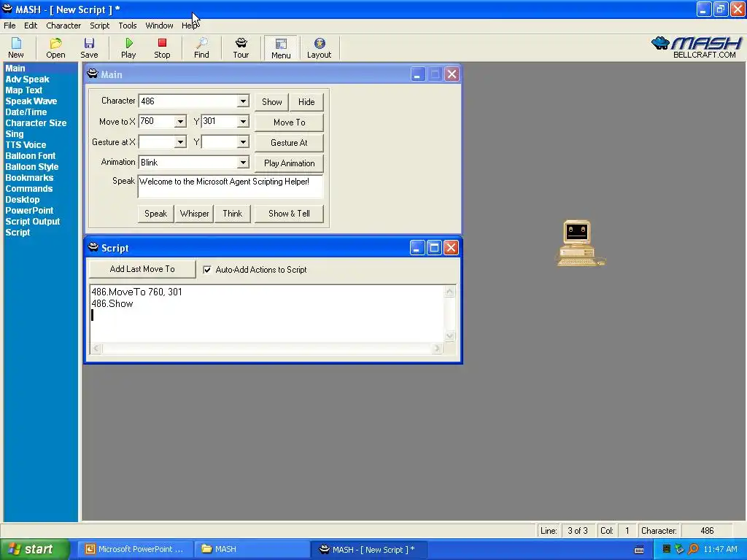Toggle Auto-Add Actions to Script checkbox
Screen dimensions: 747x560
pos(207,270)
